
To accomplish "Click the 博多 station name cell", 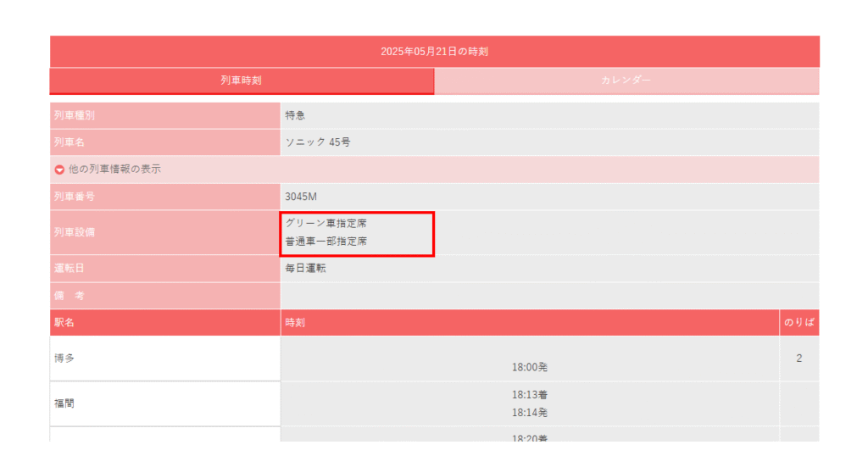I will (165, 359).
